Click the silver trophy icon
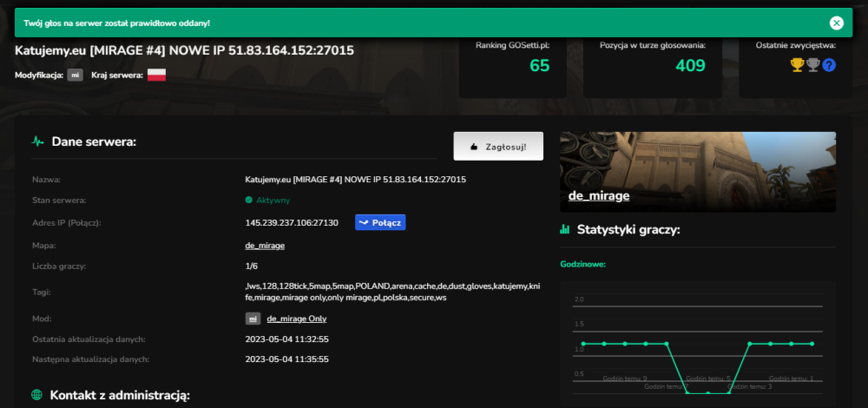868x408 pixels. (813, 65)
